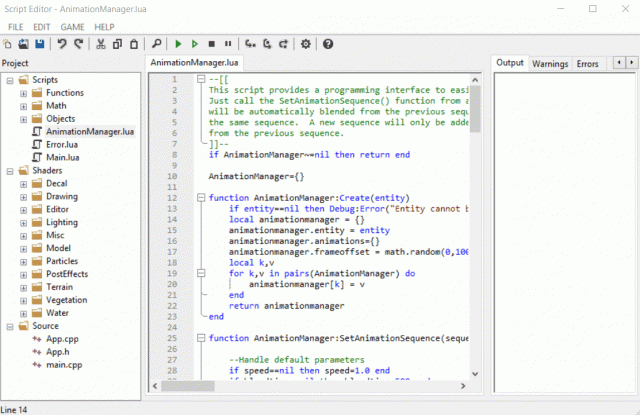Viewport: 640px width, 415px height.
Task: Switch to the Errors tab
Action: tap(587, 64)
